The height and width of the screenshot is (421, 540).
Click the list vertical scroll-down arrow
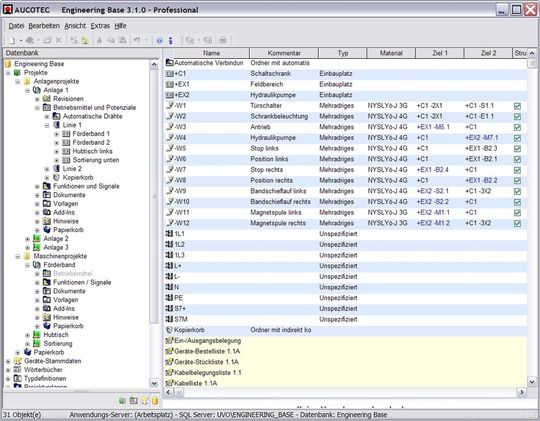(x=532, y=382)
